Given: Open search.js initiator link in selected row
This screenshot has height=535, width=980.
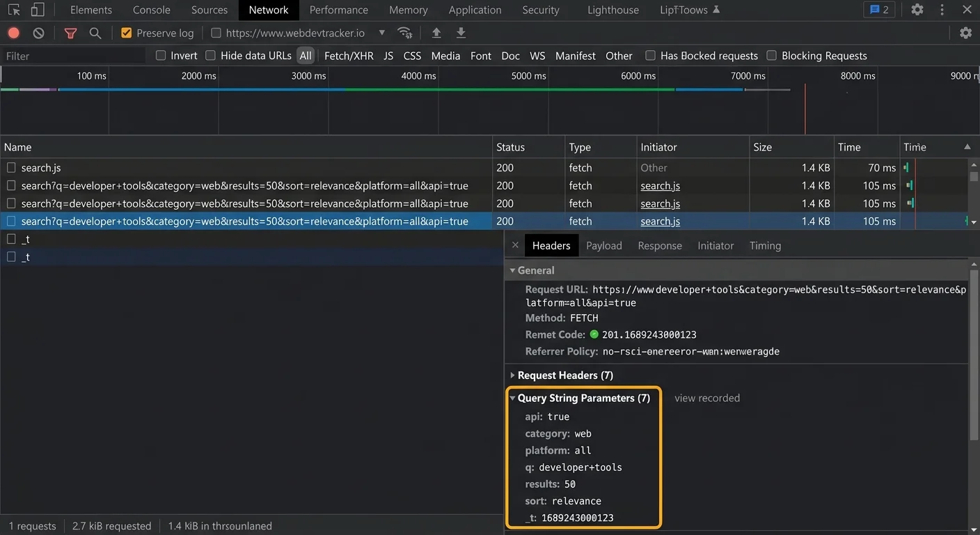Looking at the screenshot, I should pos(660,222).
